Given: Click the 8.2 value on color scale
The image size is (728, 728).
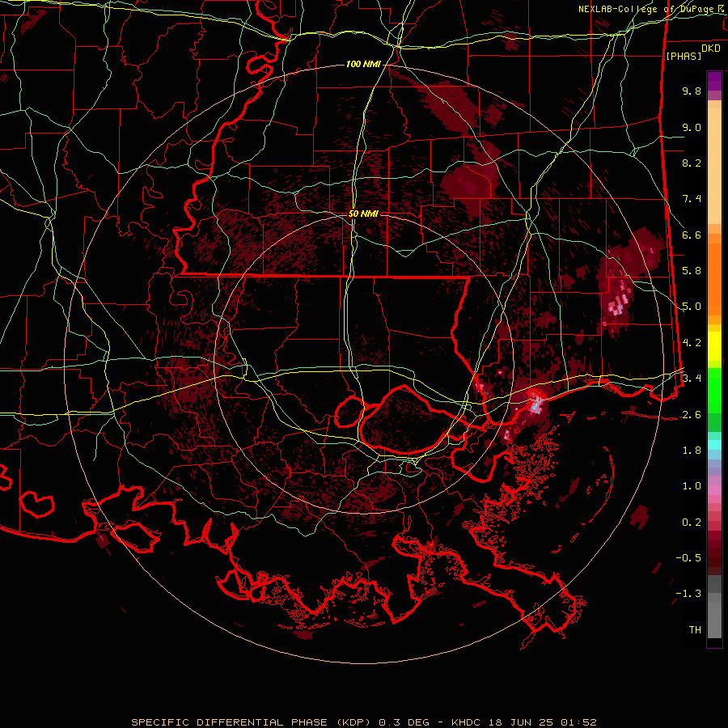Looking at the screenshot, I should [692, 163].
